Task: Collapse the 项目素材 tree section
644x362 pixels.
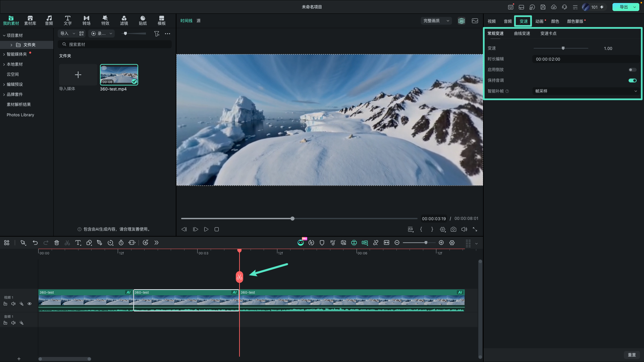Action: pos(4,36)
